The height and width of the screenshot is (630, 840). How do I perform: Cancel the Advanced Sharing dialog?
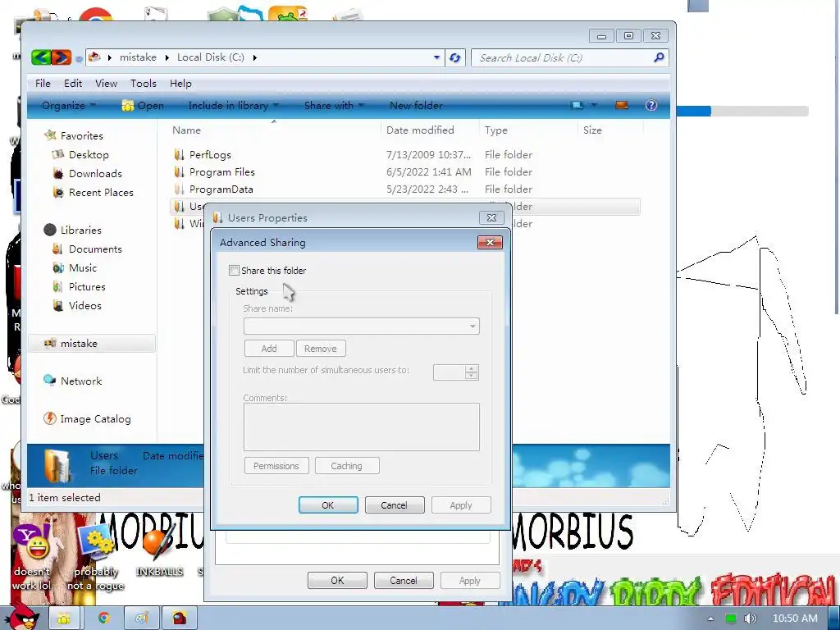(394, 505)
